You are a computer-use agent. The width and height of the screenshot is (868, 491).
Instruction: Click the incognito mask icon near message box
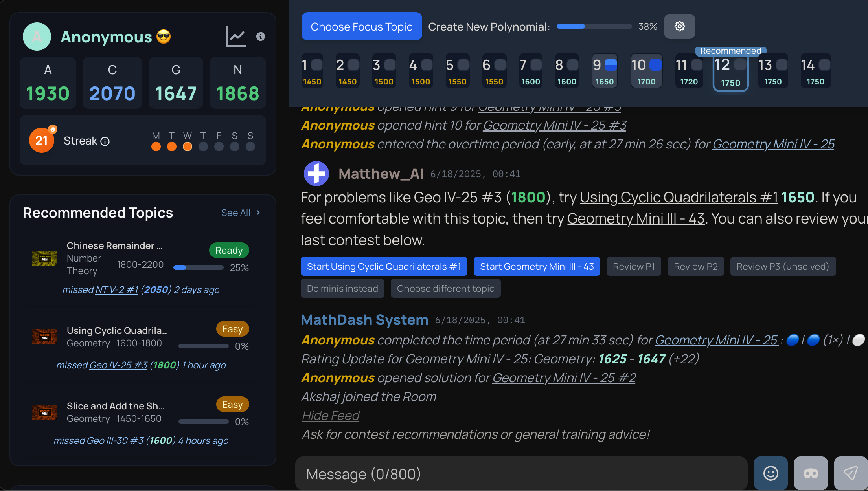pos(811,473)
